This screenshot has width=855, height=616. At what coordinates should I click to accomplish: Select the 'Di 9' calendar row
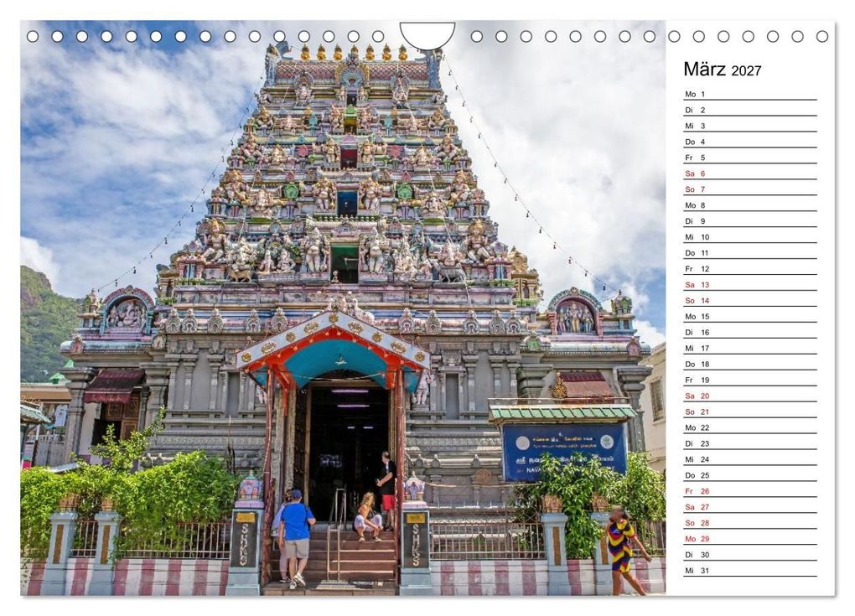[x=750, y=220]
